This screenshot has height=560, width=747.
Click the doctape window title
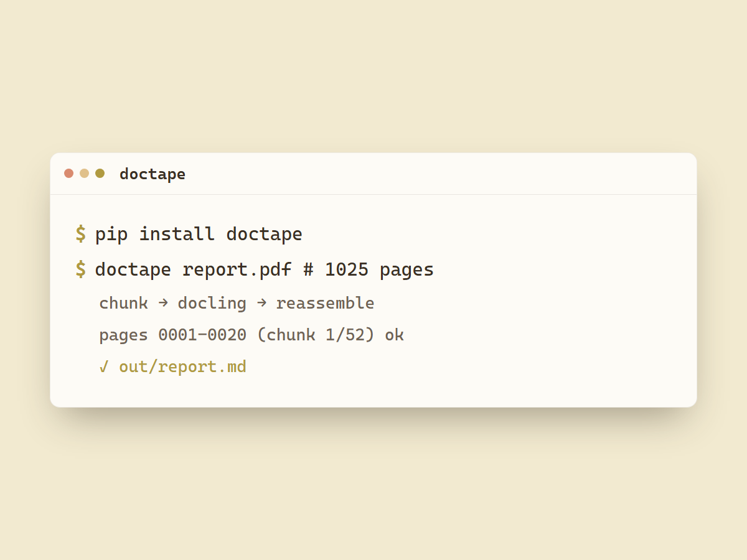coord(153,174)
